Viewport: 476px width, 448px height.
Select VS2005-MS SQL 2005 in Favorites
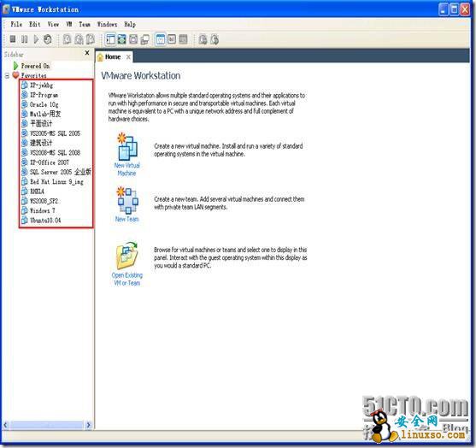coord(55,133)
